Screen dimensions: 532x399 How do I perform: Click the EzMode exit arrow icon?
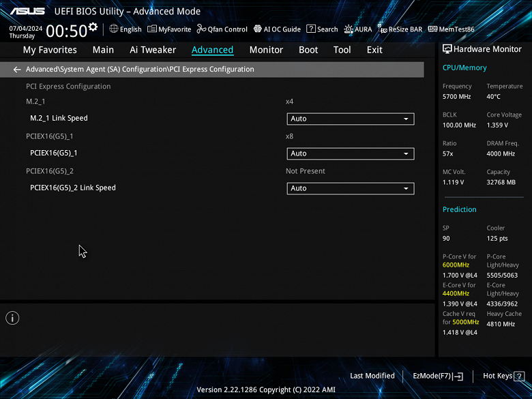pos(458,376)
